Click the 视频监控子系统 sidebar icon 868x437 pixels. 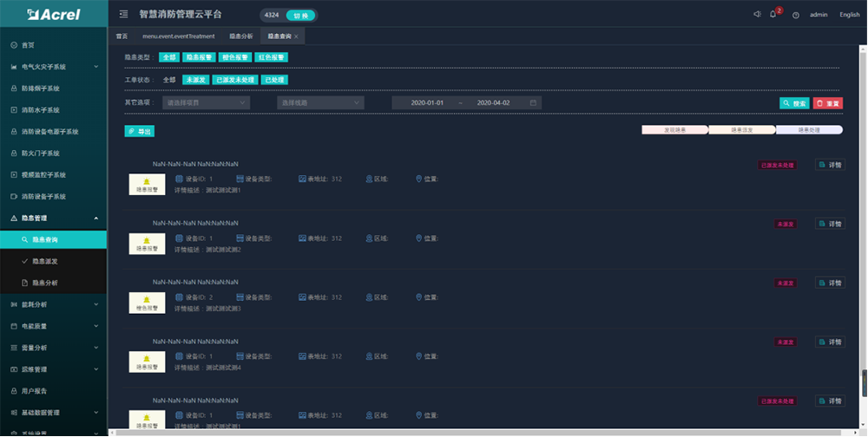point(13,174)
